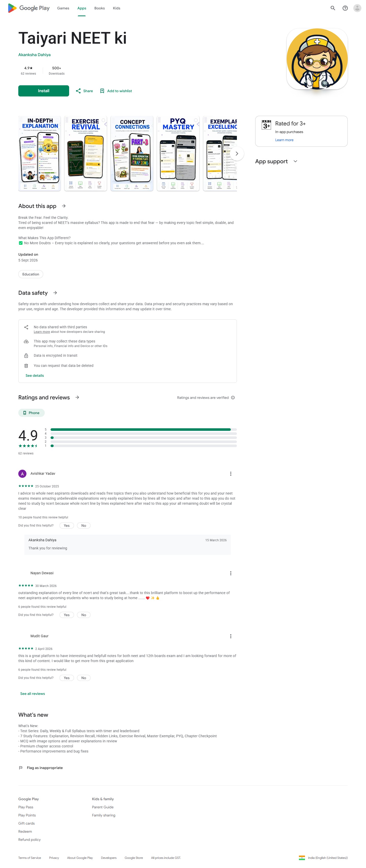The image size is (366, 868).
Task: Open the PYQ Mastery screenshot thumbnail
Action: coord(178,154)
